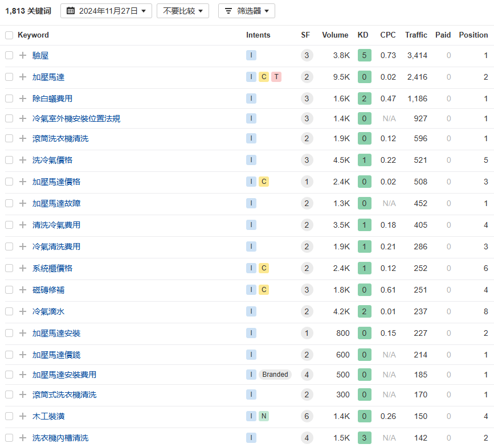Screen dimensions: 494x448
Task: Click plus icon beside 洗衣機內槽清洗
Action: click(x=23, y=438)
